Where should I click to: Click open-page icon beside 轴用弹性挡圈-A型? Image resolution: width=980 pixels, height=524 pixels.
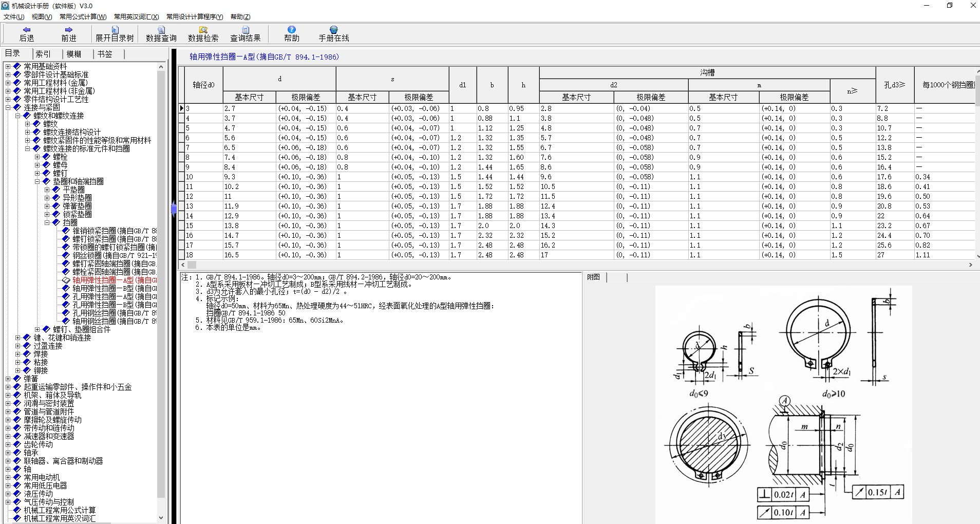[66, 280]
